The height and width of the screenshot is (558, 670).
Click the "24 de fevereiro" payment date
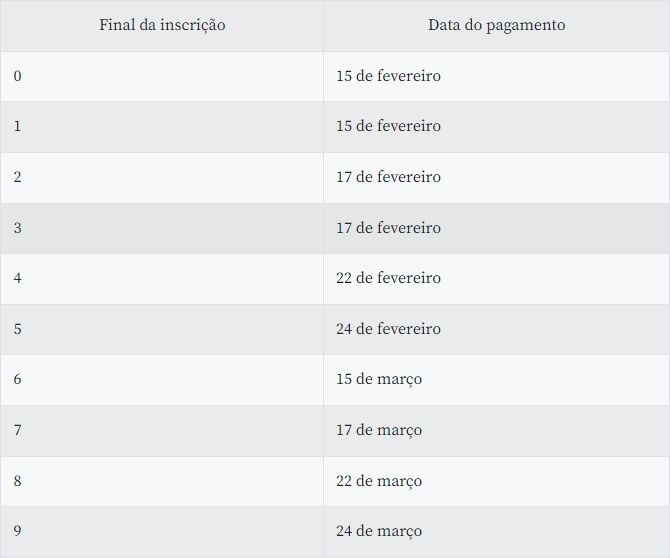[x=388, y=329]
